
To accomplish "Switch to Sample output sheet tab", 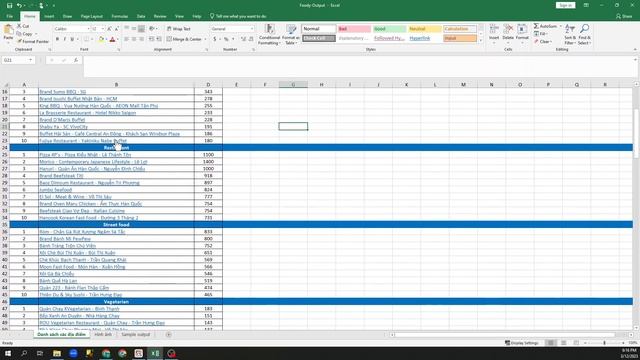I will coord(136,334).
